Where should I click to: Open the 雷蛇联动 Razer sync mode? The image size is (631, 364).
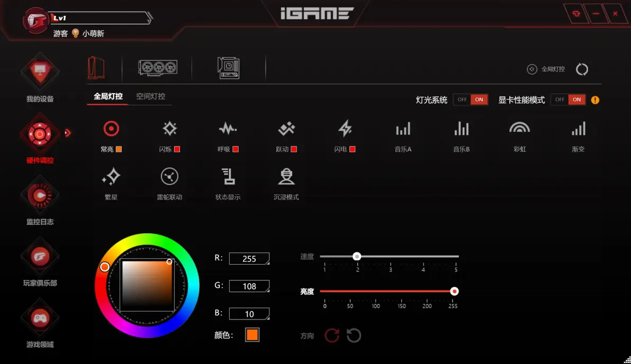[169, 176]
